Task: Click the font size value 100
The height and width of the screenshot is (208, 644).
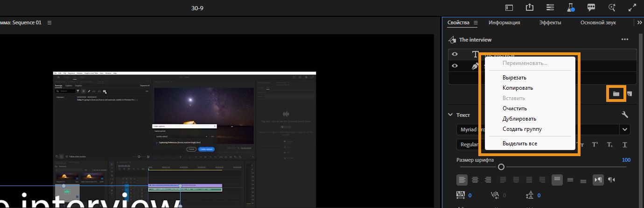Action: pos(626,160)
